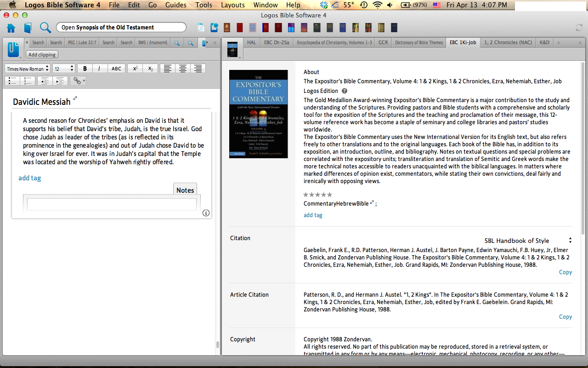
Task: Center align text
Action: (183, 69)
